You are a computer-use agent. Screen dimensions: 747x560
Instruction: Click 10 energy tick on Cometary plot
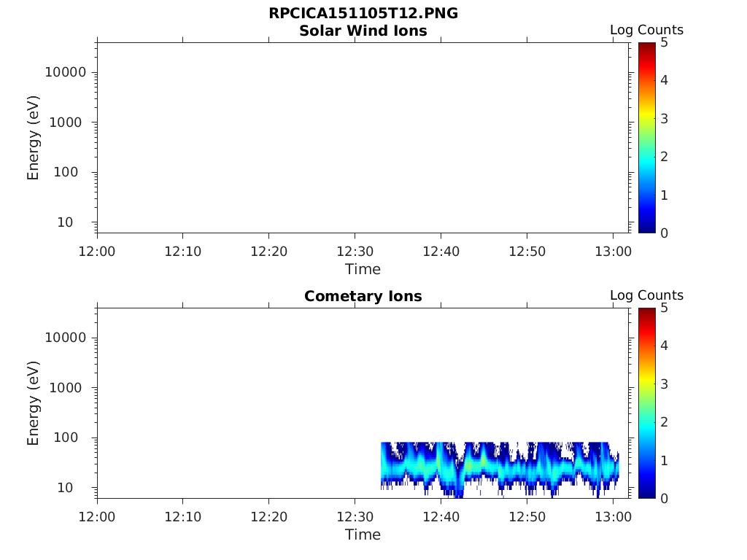(x=65, y=488)
